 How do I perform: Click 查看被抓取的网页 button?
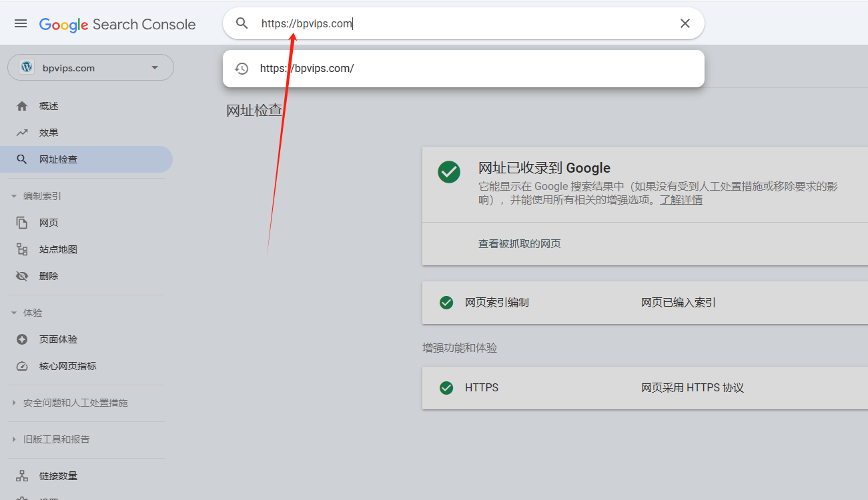pos(520,244)
